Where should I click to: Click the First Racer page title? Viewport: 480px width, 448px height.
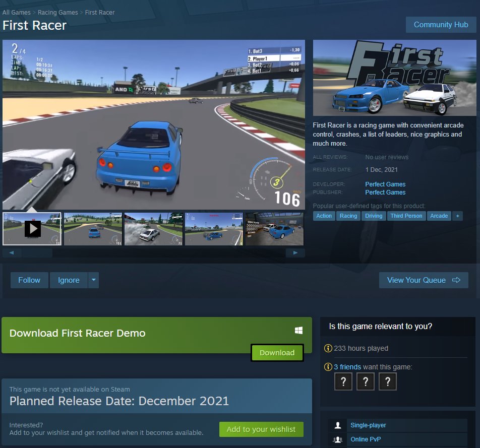[35, 25]
